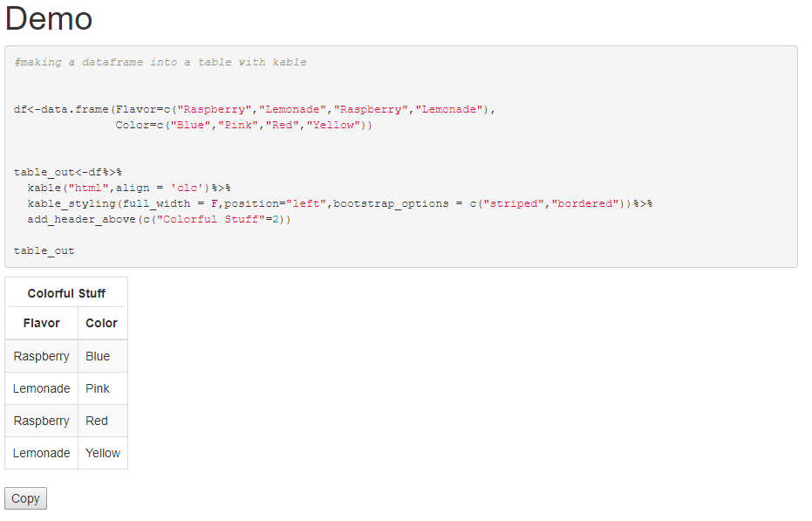Viewport: 812px width, 521px height.
Task: Select the Pink table cell
Action: tap(98, 388)
